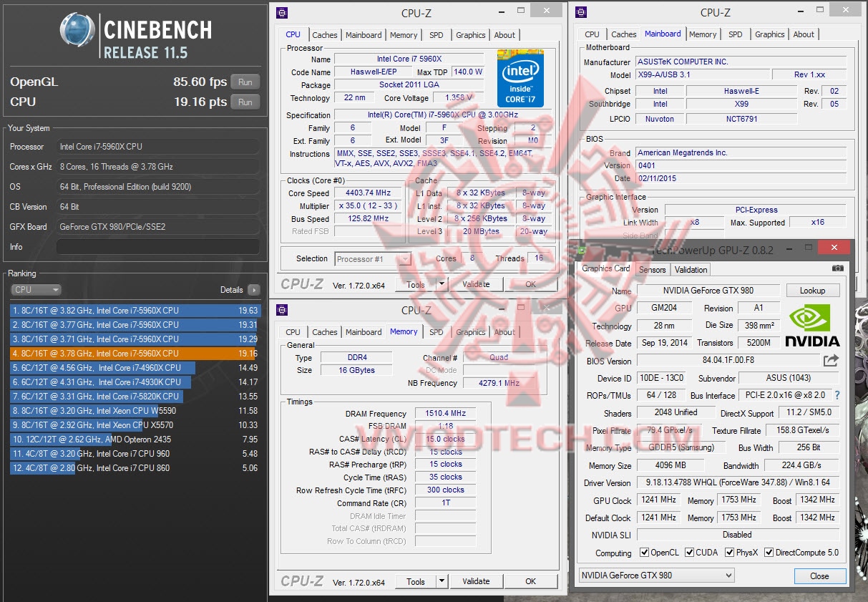Click the DRAM Frequency value 1510.4 MHz
The height and width of the screenshot is (602, 868).
coord(446,414)
